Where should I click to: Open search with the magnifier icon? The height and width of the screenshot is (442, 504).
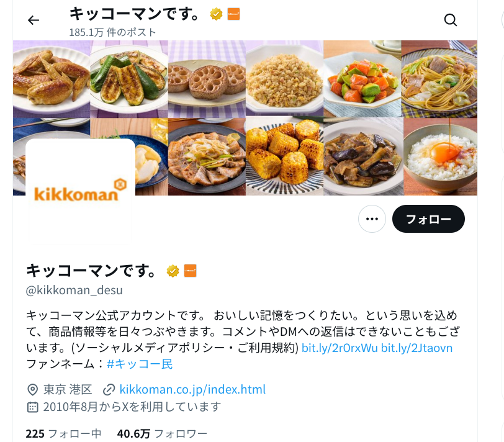click(x=451, y=20)
